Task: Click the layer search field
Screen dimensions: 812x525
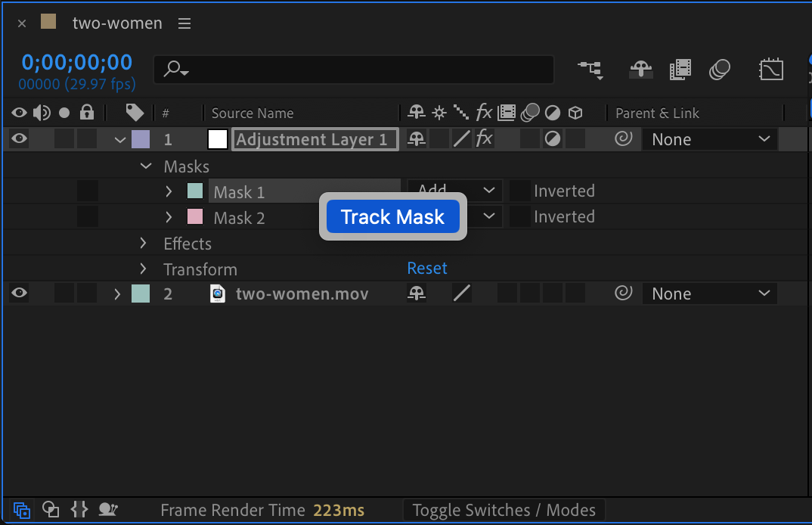Action: 354,70
